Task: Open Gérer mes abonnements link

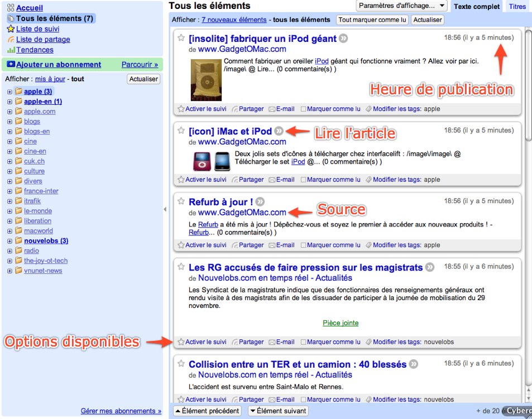Action: 121,411
